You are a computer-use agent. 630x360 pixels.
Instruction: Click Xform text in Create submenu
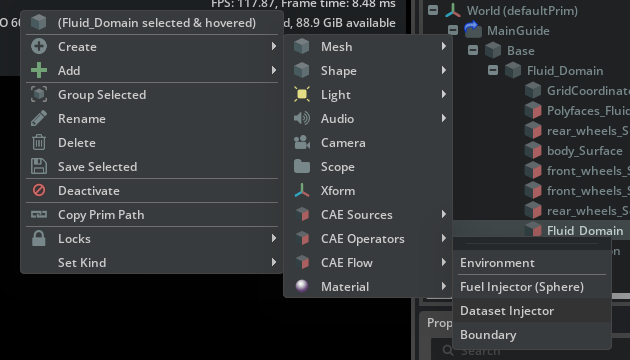pyautogui.click(x=338, y=190)
